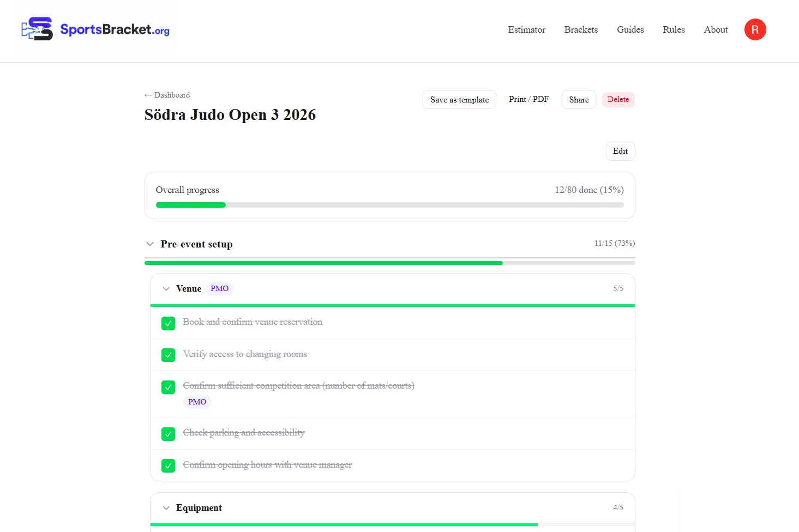Click the PMO tag under competition area task
Viewport: 799px width, 532px height.
pos(197,402)
